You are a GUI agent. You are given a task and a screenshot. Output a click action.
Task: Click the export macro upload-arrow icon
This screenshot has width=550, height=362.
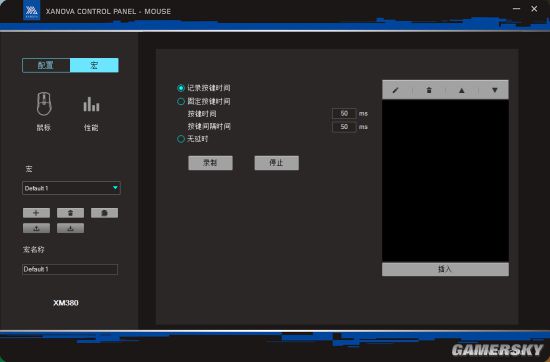pyautogui.click(x=36, y=228)
